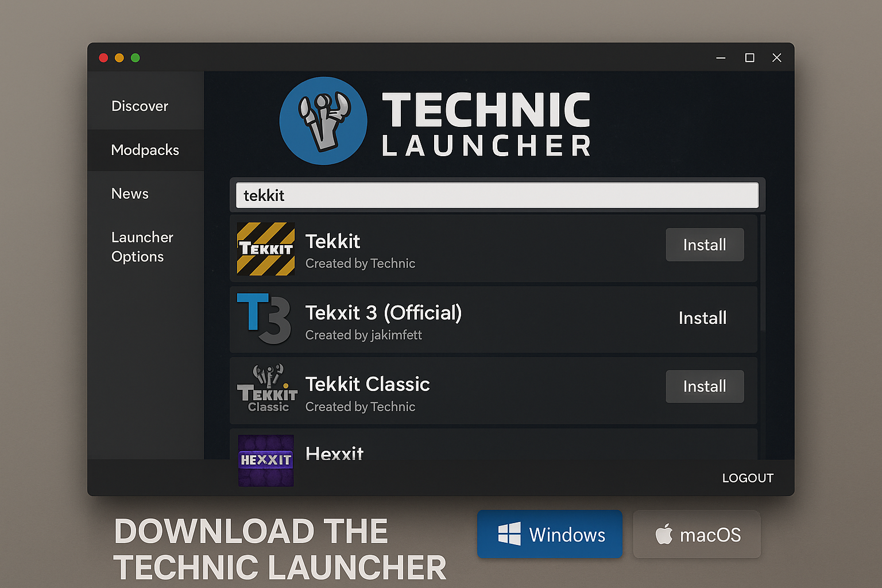Install Tekxit 3 (Official)
This screenshot has height=588, width=882.
702,318
